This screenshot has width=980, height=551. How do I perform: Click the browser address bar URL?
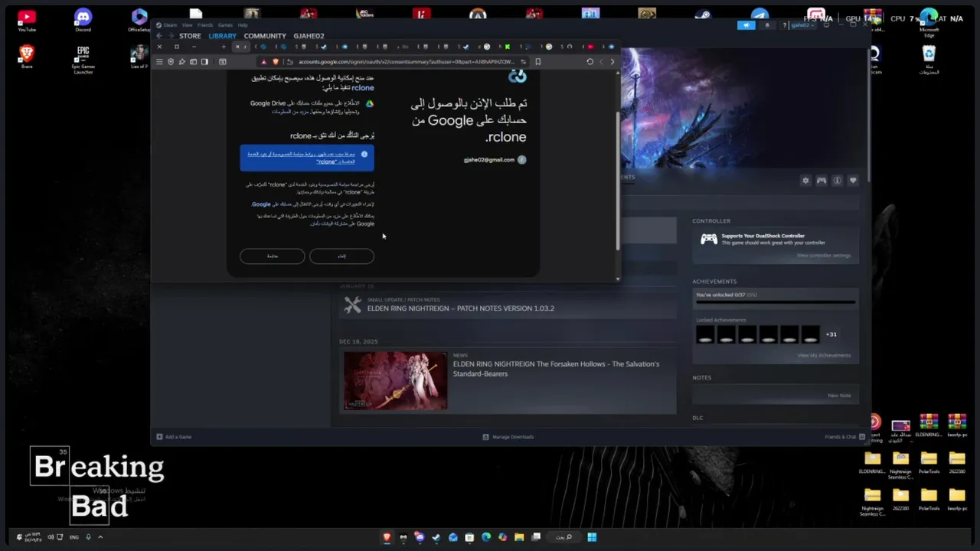(x=406, y=62)
